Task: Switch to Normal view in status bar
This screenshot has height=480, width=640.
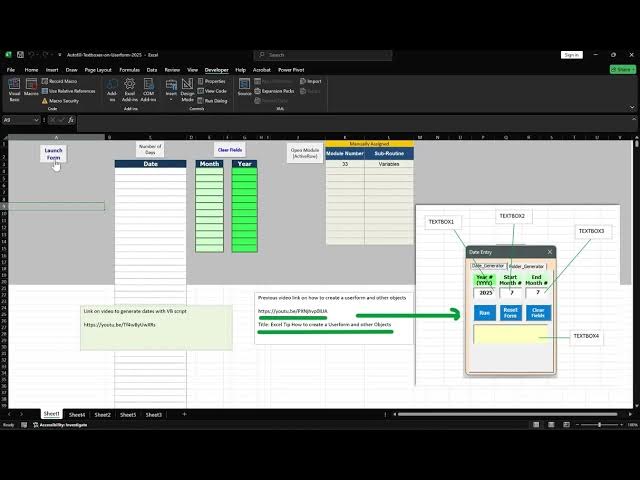Action: pyautogui.click(x=536, y=425)
